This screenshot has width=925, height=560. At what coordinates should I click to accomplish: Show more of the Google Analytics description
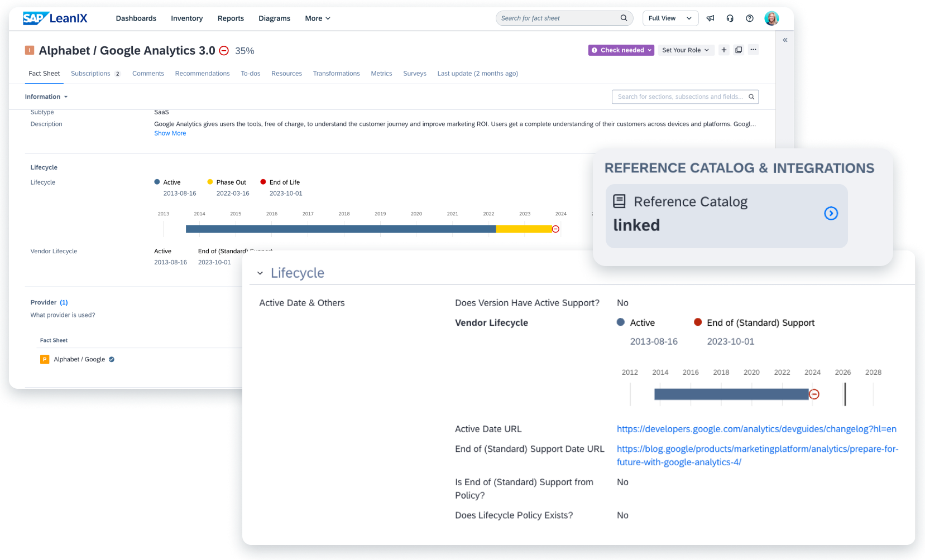(x=170, y=133)
